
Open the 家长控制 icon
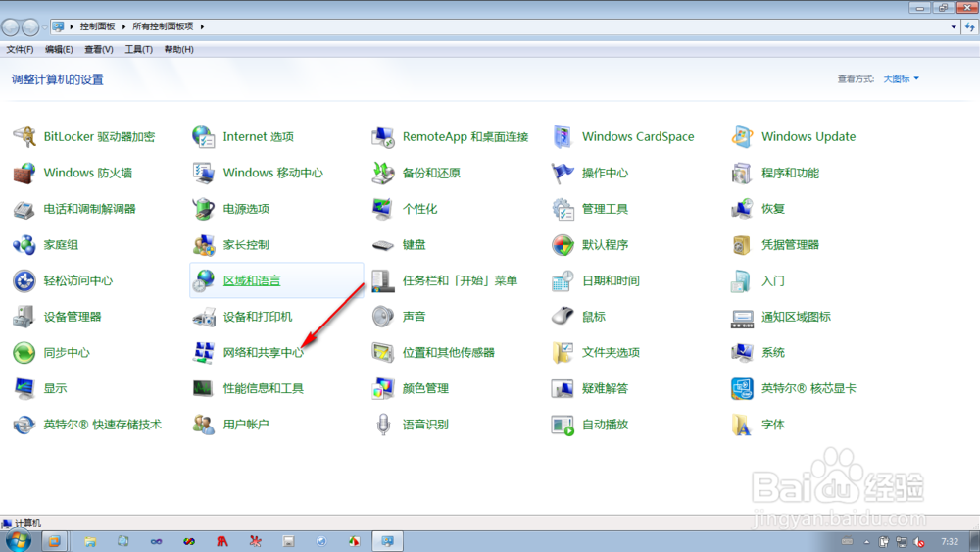[x=204, y=245]
